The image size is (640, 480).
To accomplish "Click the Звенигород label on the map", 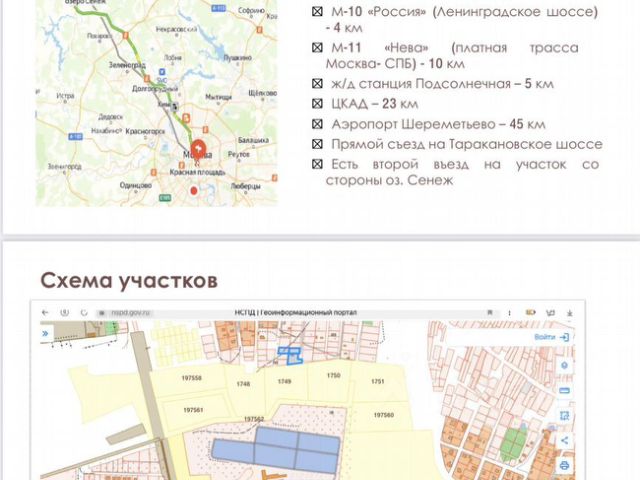I will 64,167.
